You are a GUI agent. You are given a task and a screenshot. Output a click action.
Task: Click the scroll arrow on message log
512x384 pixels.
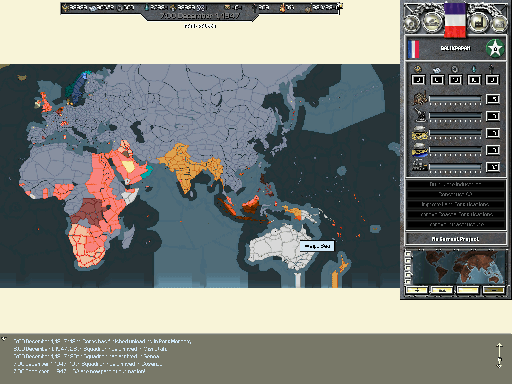(x=499, y=356)
